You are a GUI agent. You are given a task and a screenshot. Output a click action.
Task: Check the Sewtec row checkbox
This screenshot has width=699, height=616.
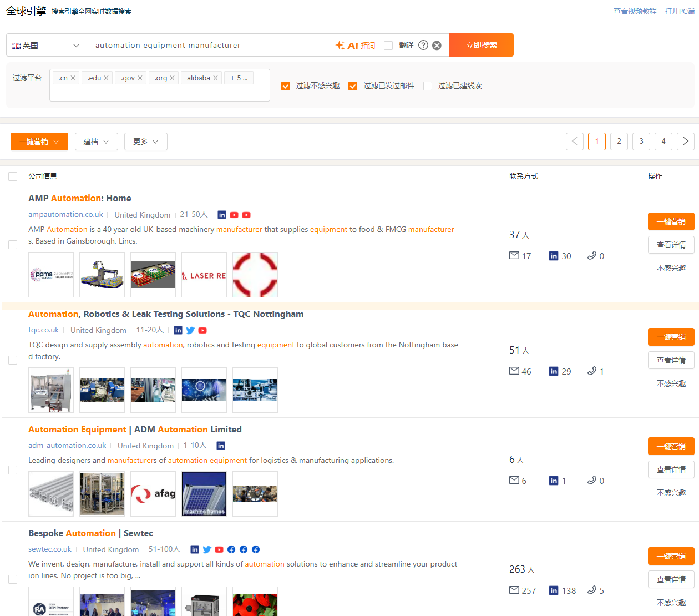point(13,579)
